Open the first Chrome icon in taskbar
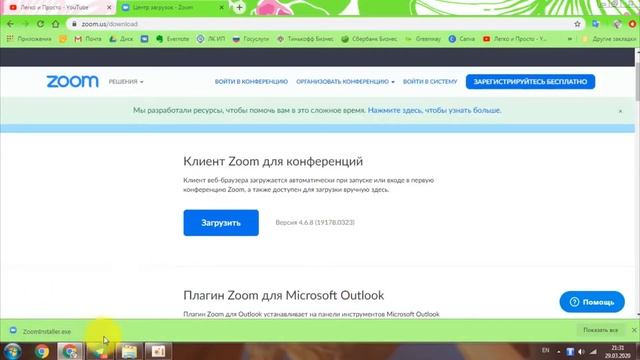This screenshot has width=640, height=360. pyautogui.click(x=42, y=351)
